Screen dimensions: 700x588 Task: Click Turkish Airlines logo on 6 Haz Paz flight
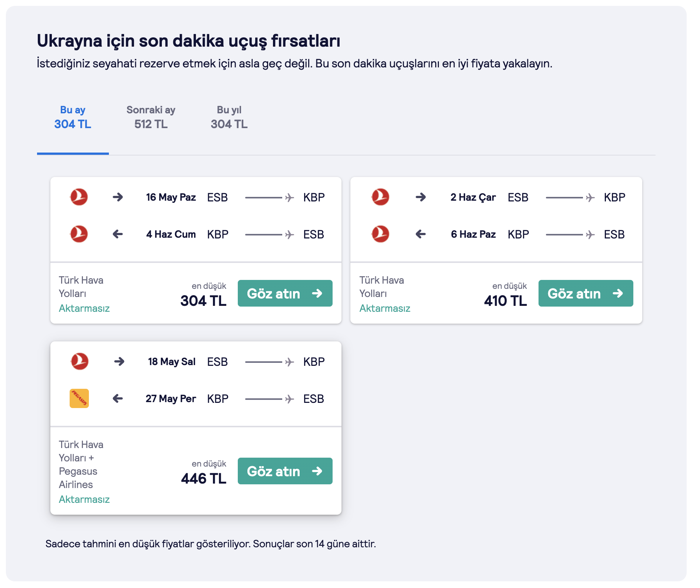click(x=380, y=234)
